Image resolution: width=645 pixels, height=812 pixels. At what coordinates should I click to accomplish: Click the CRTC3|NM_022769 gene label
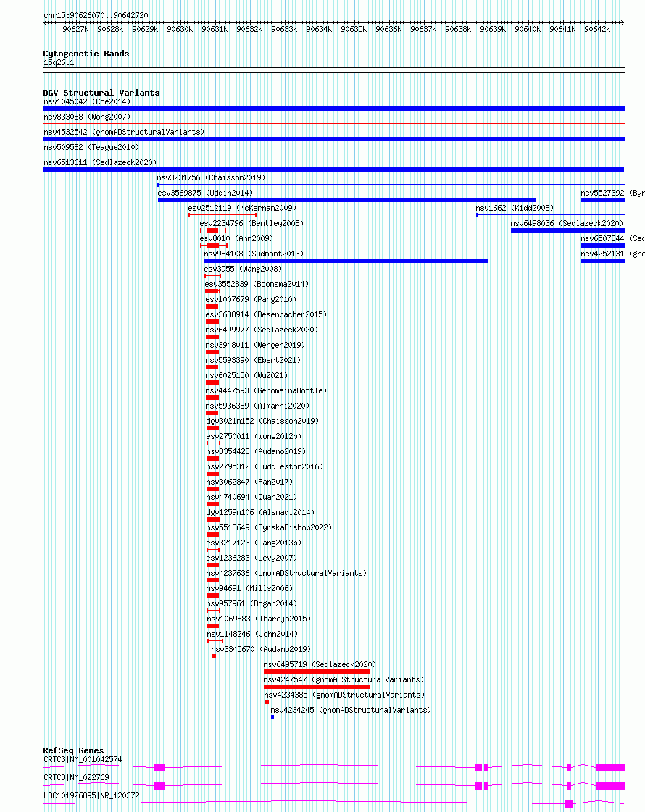point(76,778)
